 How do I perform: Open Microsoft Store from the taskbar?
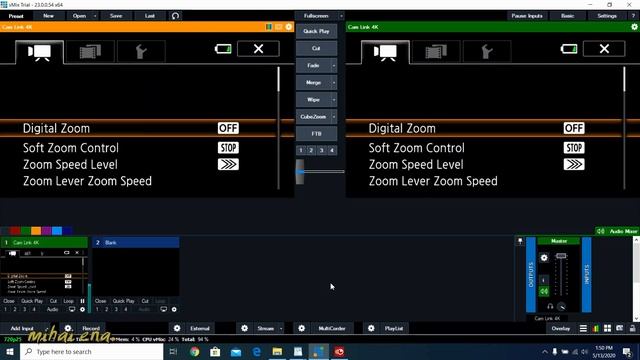point(215,351)
